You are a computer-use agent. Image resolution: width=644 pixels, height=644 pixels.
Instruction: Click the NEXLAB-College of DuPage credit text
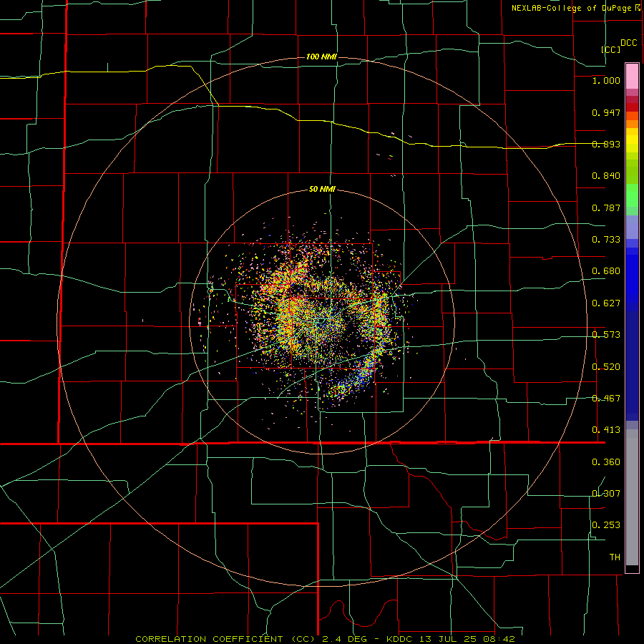click(571, 8)
